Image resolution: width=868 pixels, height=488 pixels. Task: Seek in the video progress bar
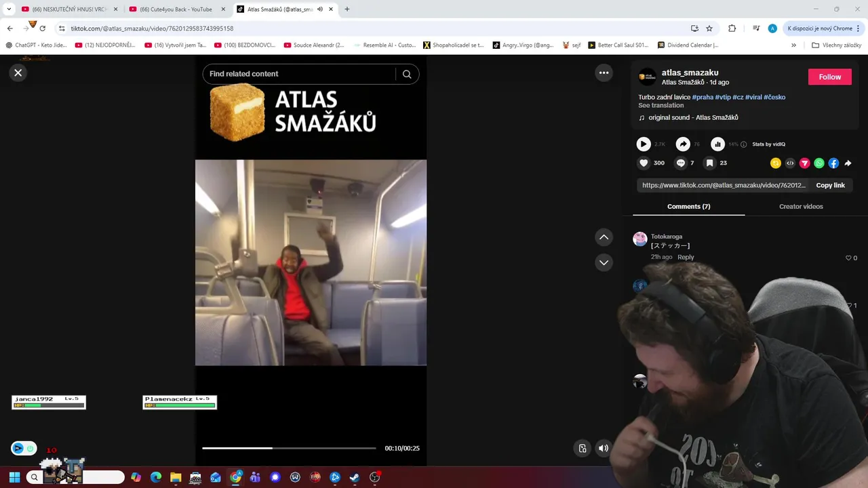[x=289, y=448]
